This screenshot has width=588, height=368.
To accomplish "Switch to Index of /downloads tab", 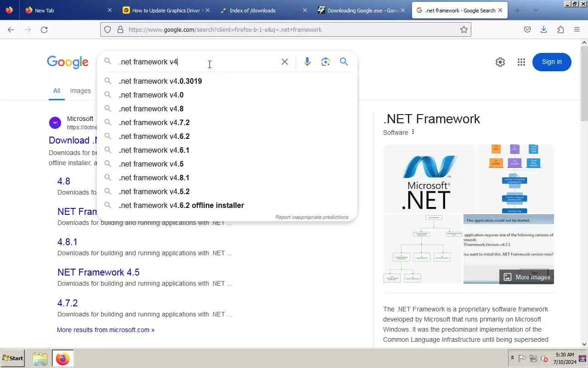I will point(264,10).
